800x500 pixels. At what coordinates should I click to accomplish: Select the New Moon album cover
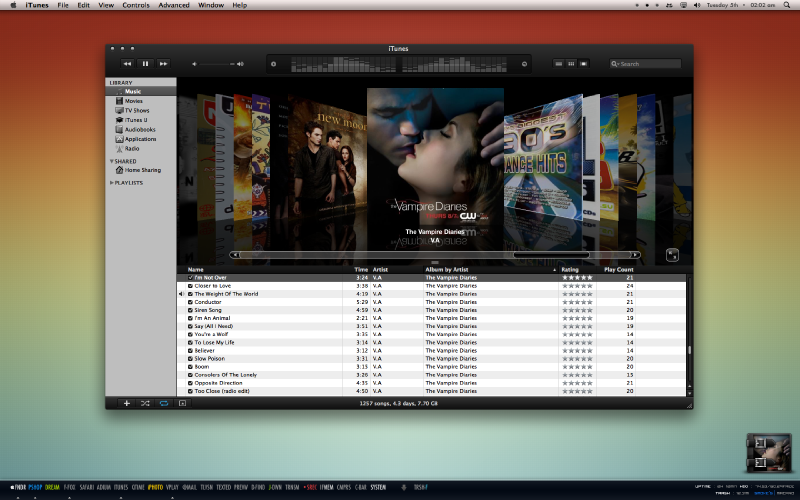click(327, 158)
